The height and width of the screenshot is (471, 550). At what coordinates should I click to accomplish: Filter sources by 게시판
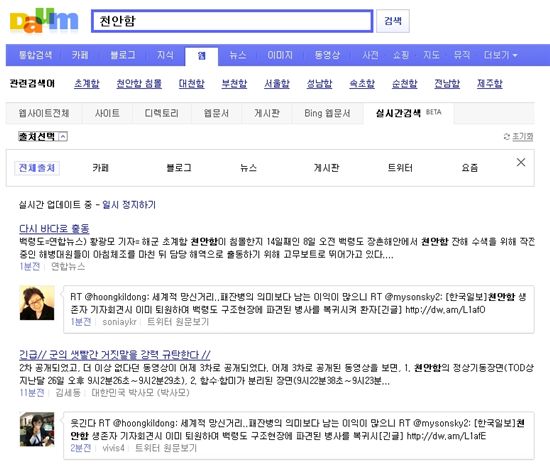click(326, 168)
